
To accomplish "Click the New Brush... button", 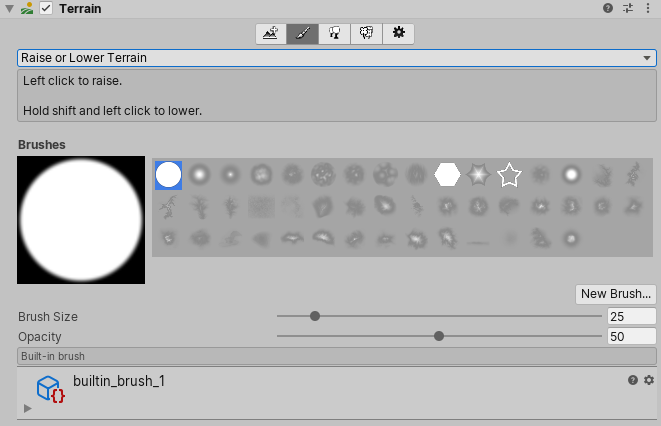I will 616,294.
